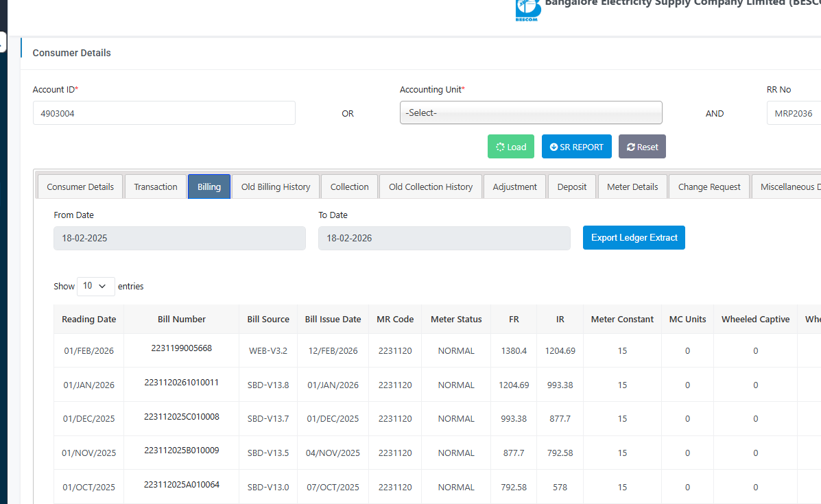Image resolution: width=821 pixels, height=504 pixels.
Task: Expand the Show entries count dropdown
Action: coord(95,286)
